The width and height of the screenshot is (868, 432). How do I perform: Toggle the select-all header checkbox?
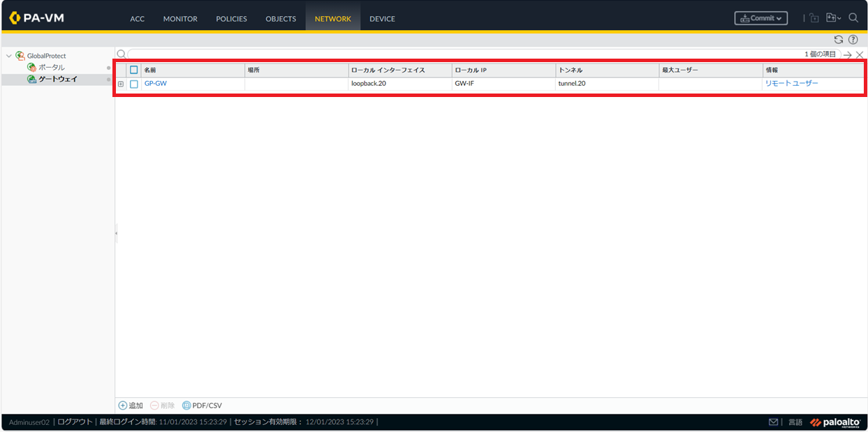134,70
